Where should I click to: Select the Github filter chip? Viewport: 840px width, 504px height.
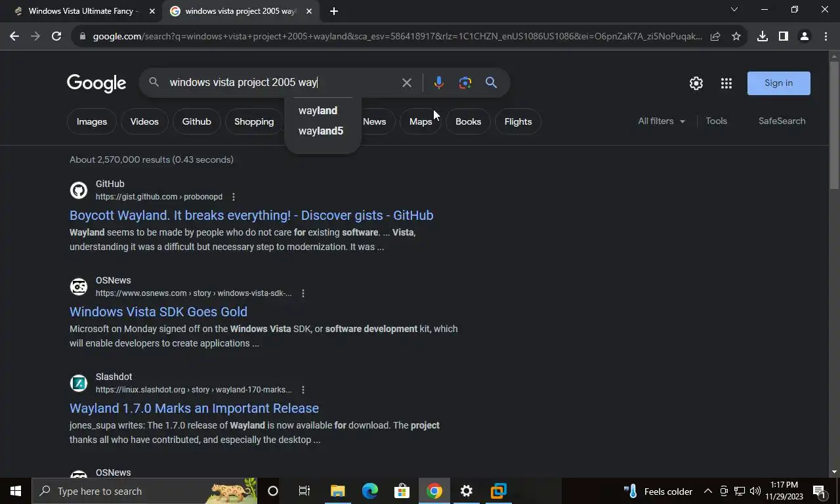point(197,121)
